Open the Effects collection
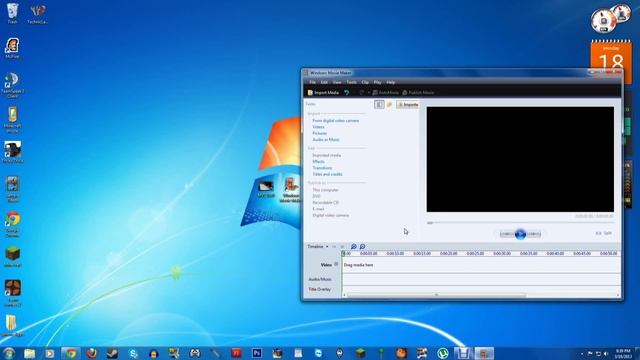This screenshot has width=640, height=360. 318,162
